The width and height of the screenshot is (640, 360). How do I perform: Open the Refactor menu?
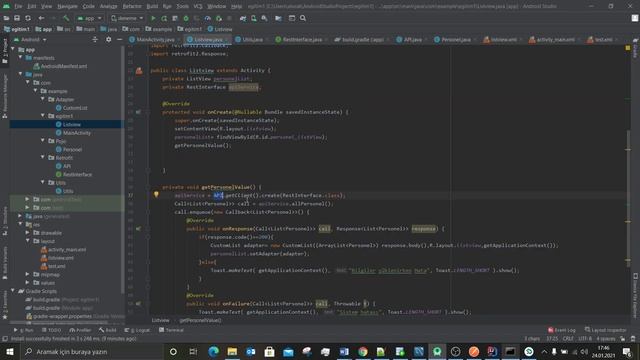pos(132,6)
